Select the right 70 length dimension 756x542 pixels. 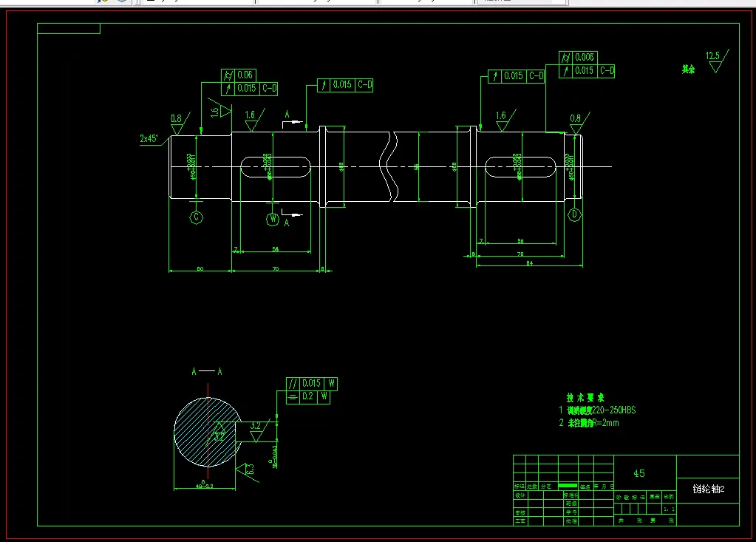[520, 254]
